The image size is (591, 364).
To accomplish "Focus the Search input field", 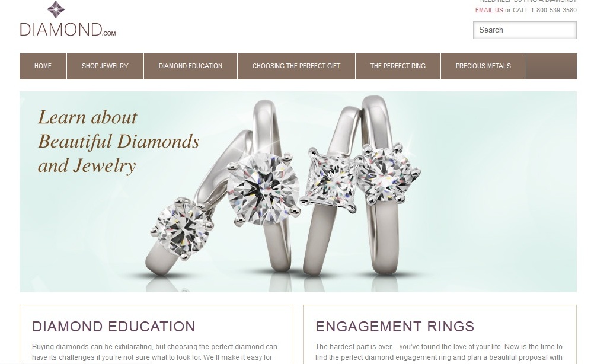I will coord(525,30).
